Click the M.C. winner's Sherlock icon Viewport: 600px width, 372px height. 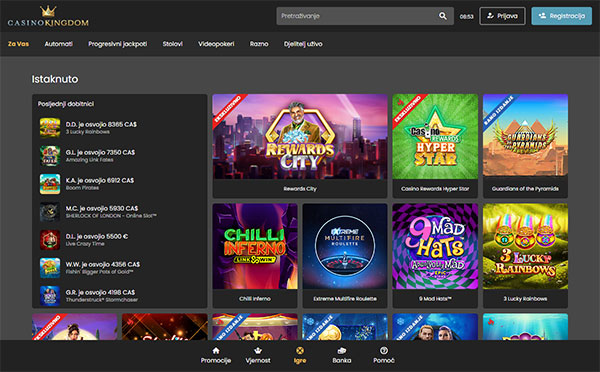pos(50,212)
